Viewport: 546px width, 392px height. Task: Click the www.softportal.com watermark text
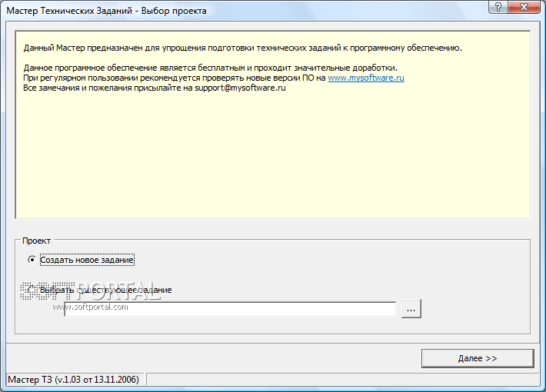[x=91, y=307]
